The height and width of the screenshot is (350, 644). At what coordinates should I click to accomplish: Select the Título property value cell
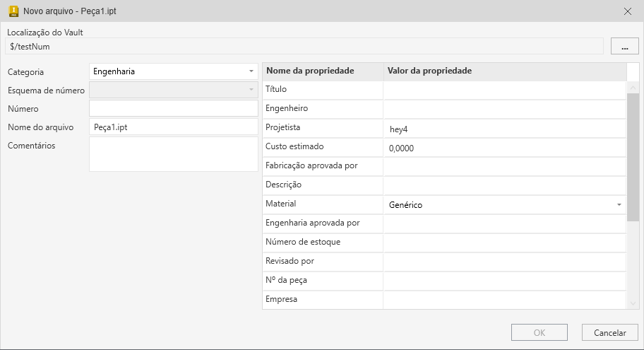(x=504, y=90)
